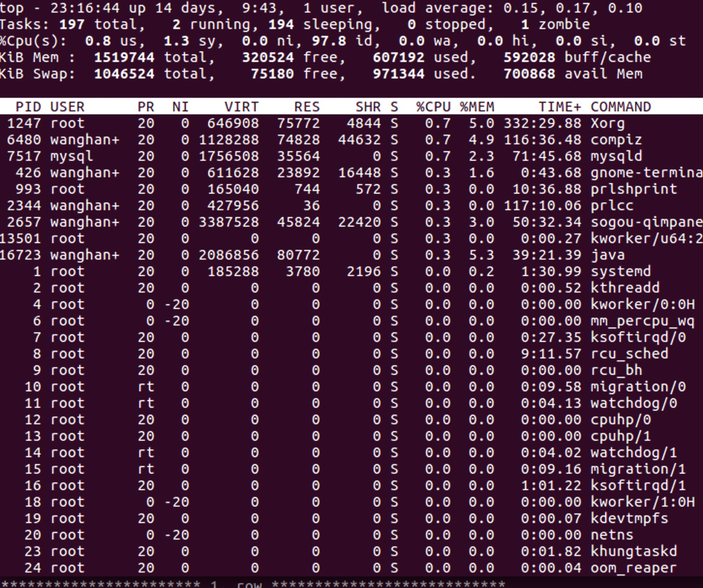The width and height of the screenshot is (703, 588).
Task: Click the mm_percpu_wq command
Action: 642,321
